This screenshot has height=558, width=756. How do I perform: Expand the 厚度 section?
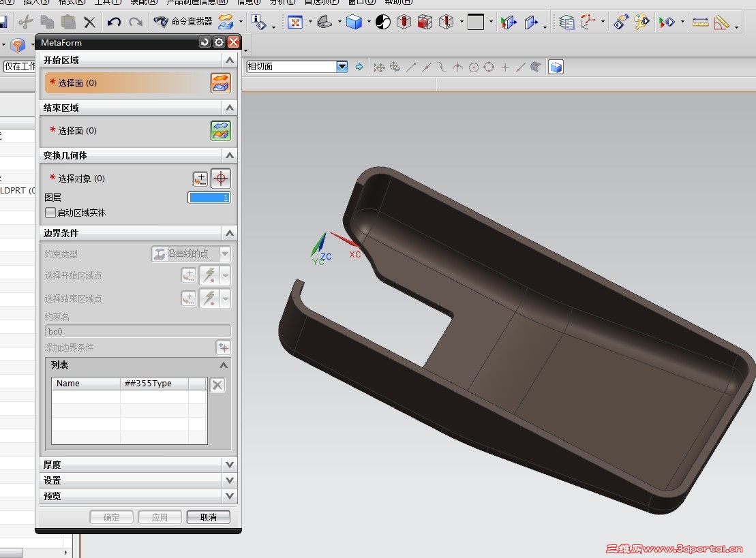click(230, 465)
